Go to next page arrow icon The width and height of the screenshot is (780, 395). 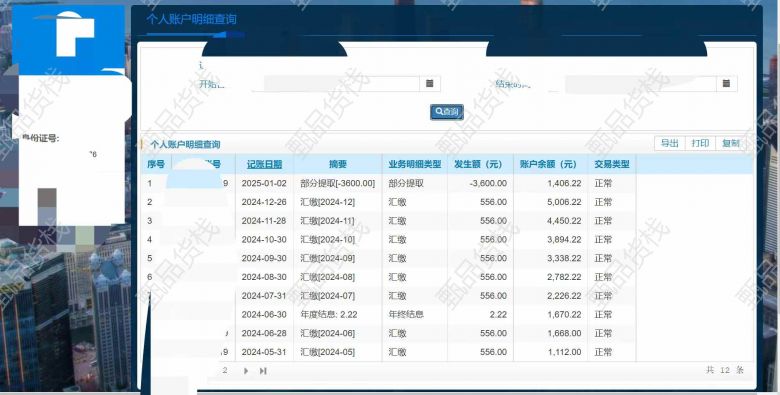pos(246,371)
